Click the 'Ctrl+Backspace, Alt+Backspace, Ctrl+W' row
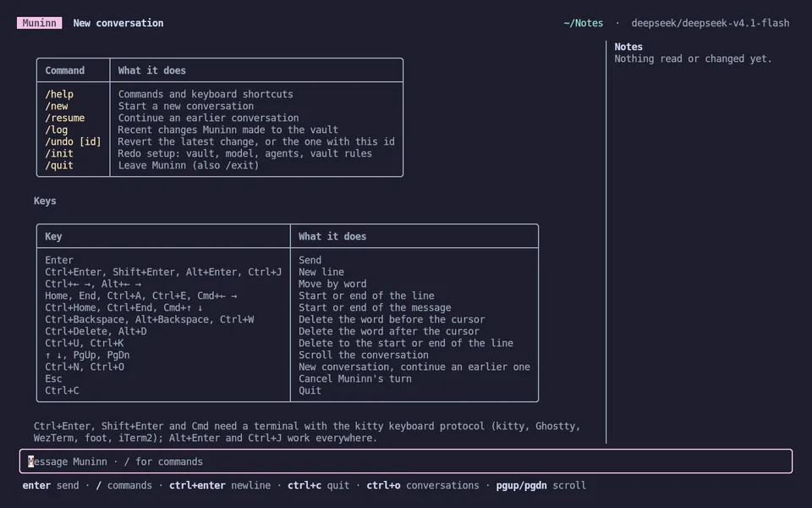 pos(149,319)
